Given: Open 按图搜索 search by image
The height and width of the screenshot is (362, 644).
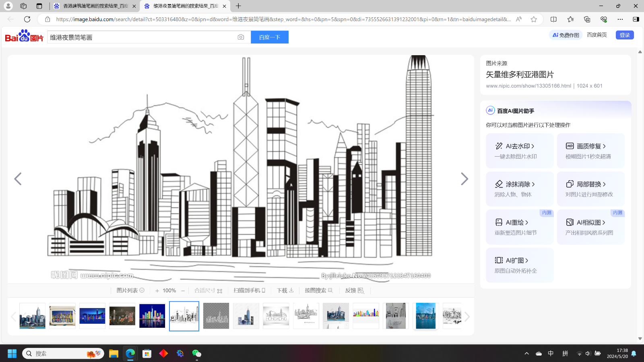Looking at the screenshot, I should point(318,290).
